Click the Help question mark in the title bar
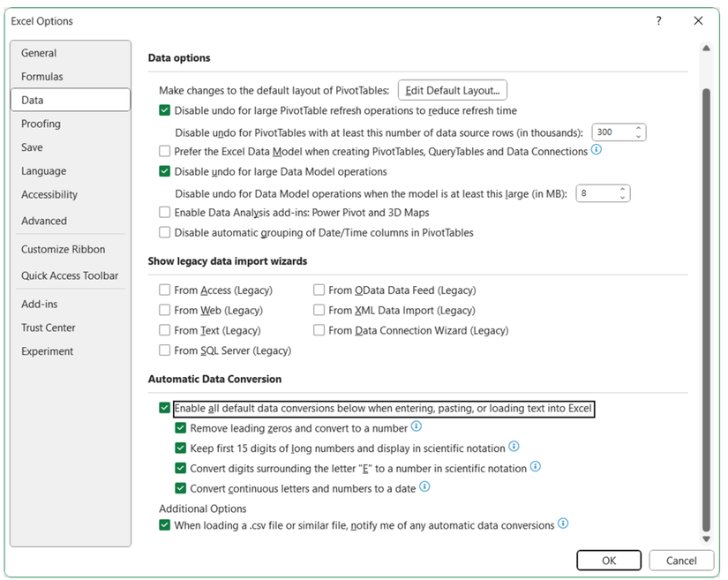The height and width of the screenshot is (580, 728). [658, 20]
